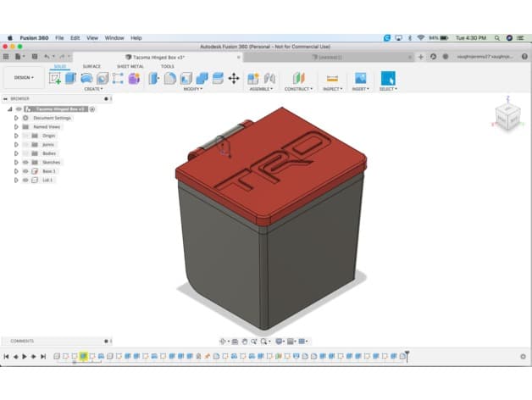Open the CREATE dropdown menu
This screenshot has height=400, width=532.
click(x=93, y=89)
